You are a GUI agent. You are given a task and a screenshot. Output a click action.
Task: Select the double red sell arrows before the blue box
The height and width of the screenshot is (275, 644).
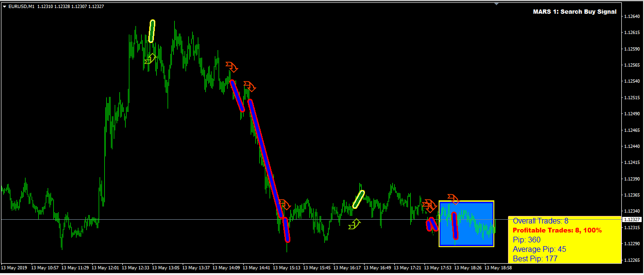pos(429,206)
